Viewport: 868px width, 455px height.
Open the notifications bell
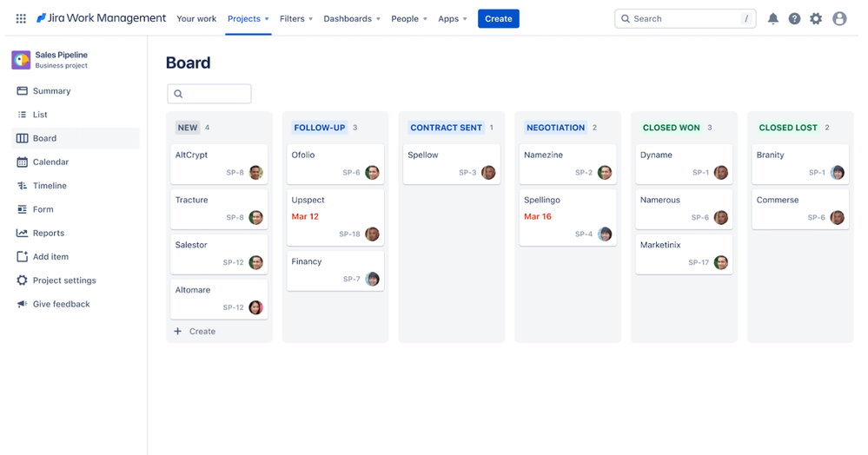coord(772,19)
